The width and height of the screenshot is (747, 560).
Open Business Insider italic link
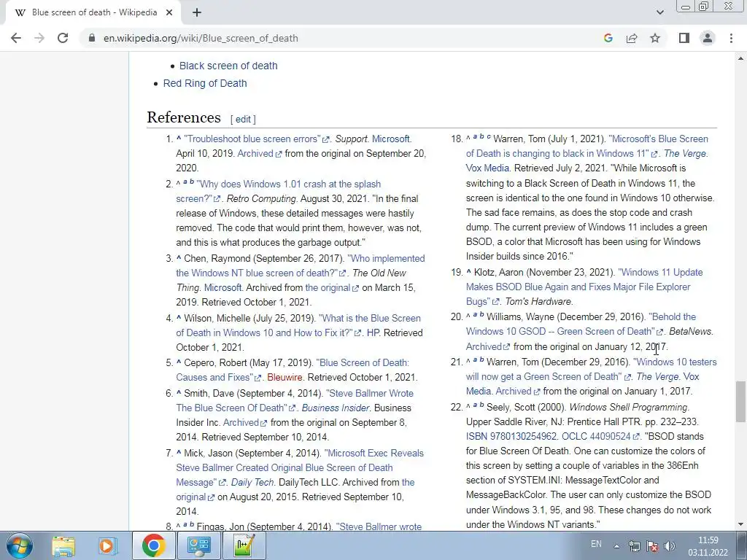click(x=336, y=408)
